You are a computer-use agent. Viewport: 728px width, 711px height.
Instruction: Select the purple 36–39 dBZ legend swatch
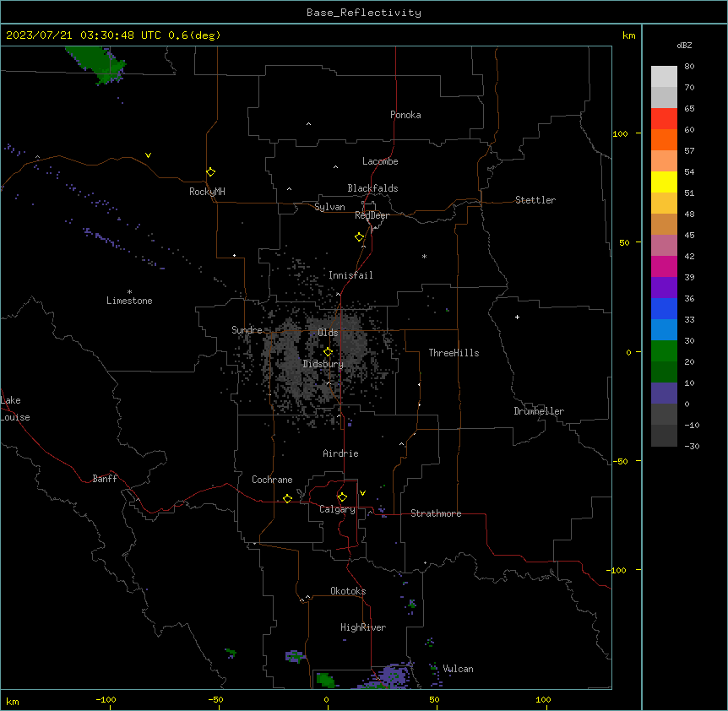click(x=664, y=288)
